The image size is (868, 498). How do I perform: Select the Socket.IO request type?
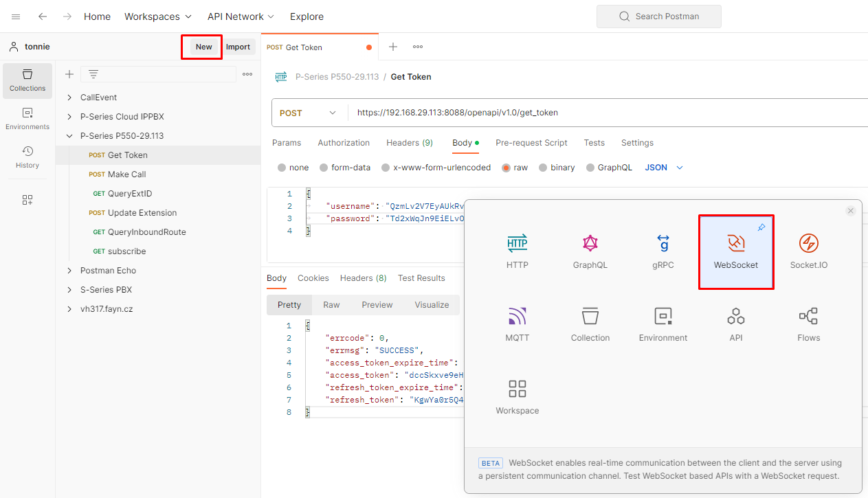pos(809,251)
